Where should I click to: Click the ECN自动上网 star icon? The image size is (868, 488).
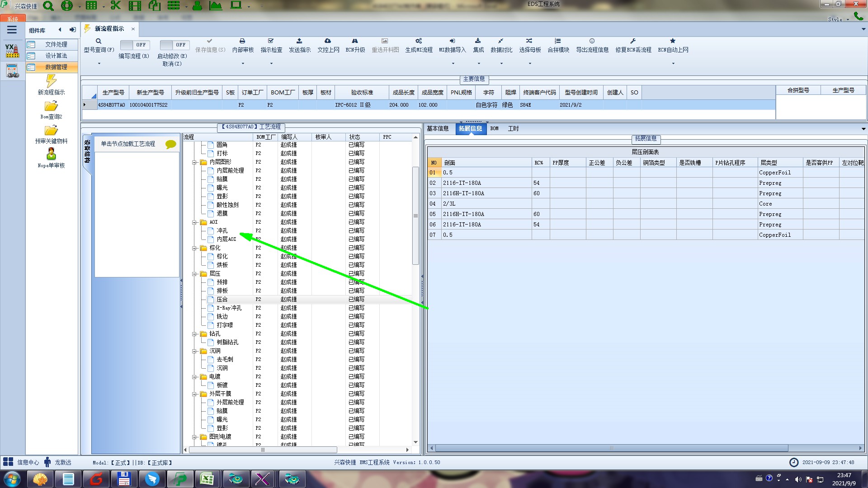click(673, 41)
